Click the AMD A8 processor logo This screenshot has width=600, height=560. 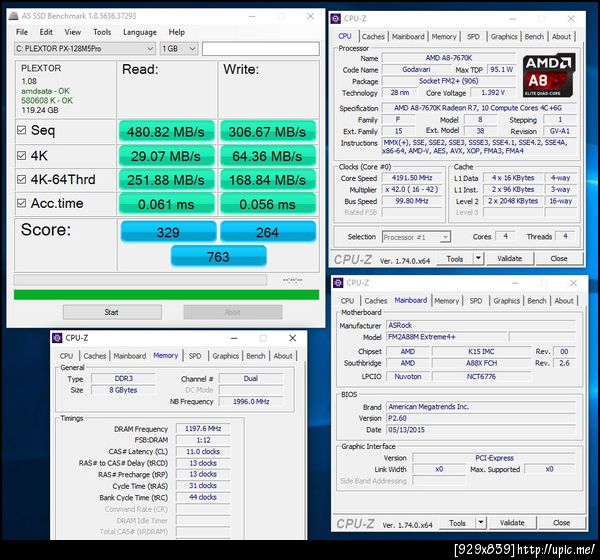[549, 75]
